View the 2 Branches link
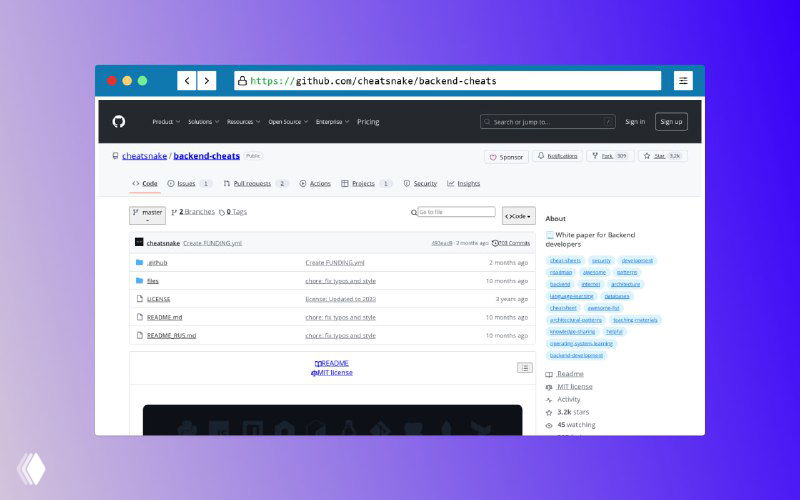 (x=193, y=212)
